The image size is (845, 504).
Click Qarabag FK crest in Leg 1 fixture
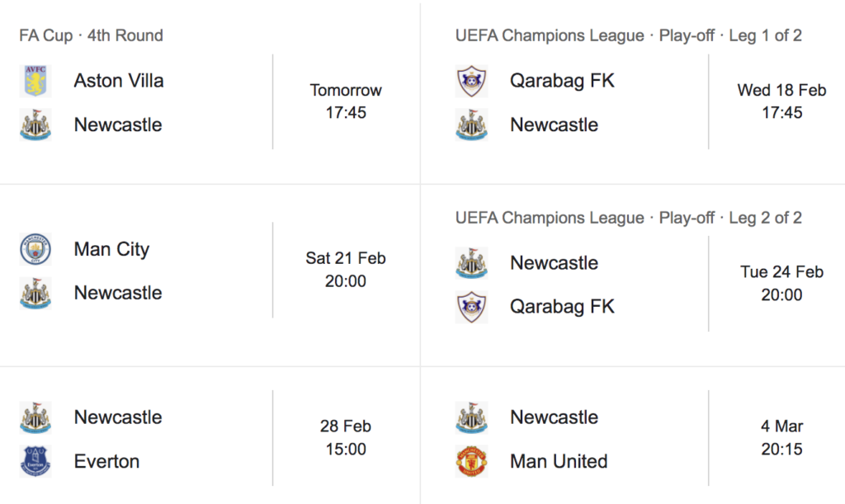point(471,81)
